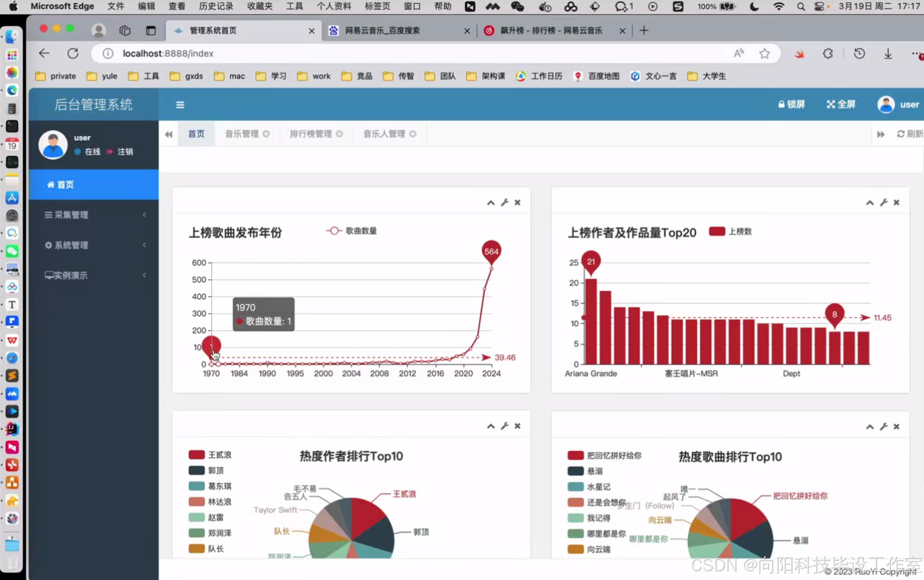Open 排行榜管理 tab
The image size is (924, 580).
tap(311, 134)
